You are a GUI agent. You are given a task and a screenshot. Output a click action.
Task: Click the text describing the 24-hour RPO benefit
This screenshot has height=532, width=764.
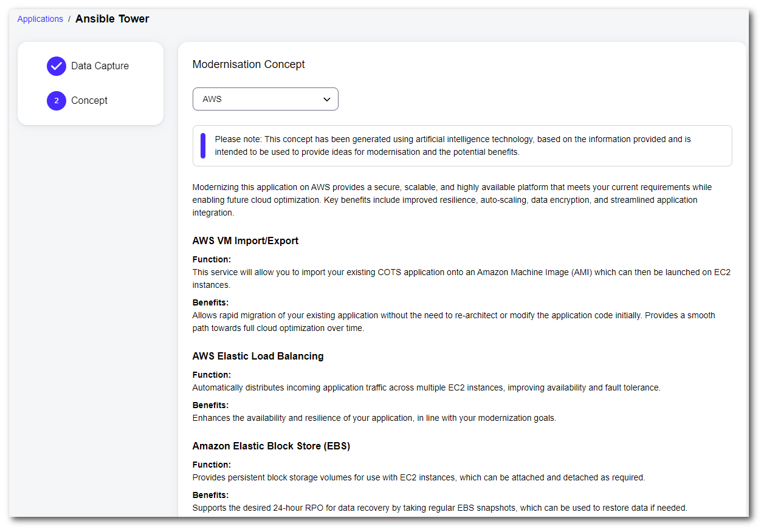(x=439, y=508)
